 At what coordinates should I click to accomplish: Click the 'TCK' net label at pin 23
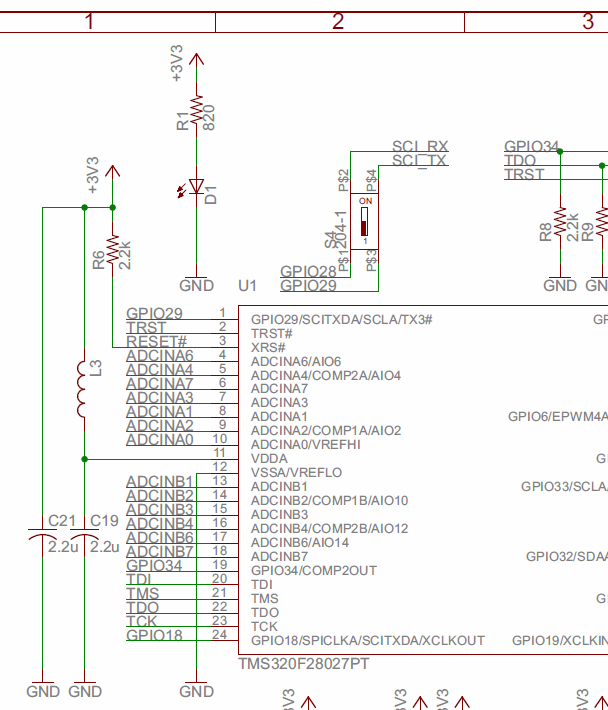tap(141, 621)
